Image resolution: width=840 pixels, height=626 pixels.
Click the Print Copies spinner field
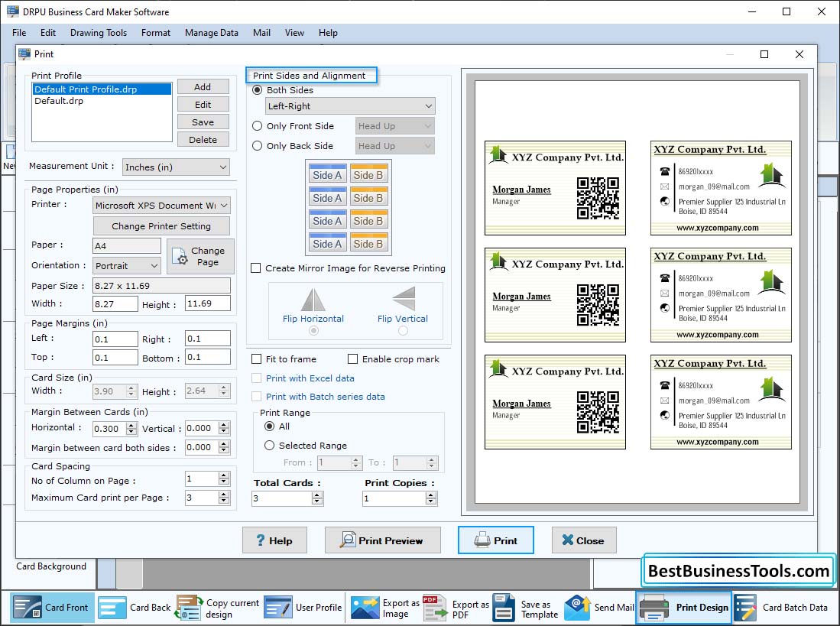click(x=400, y=498)
